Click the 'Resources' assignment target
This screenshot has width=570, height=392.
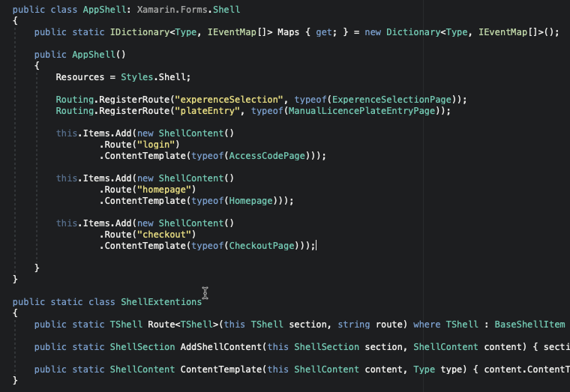[x=80, y=77]
